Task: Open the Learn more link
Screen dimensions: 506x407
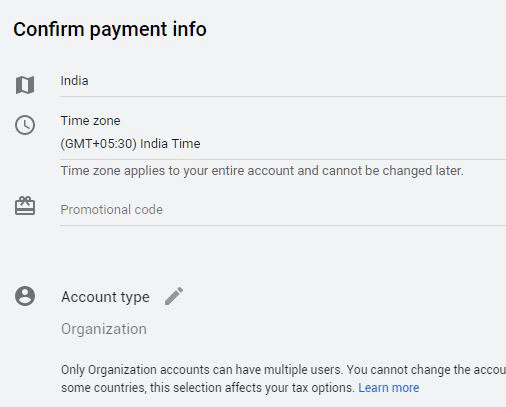Action: pyautogui.click(x=389, y=388)
